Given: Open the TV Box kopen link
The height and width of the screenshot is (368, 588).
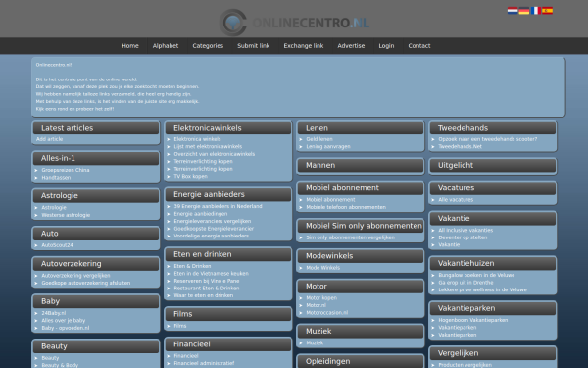Looking at the screenshot, I should click(190, 176).
